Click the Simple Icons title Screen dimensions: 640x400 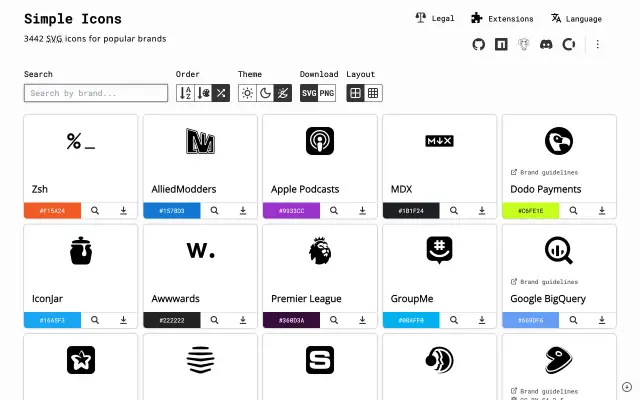coord(73,19)
